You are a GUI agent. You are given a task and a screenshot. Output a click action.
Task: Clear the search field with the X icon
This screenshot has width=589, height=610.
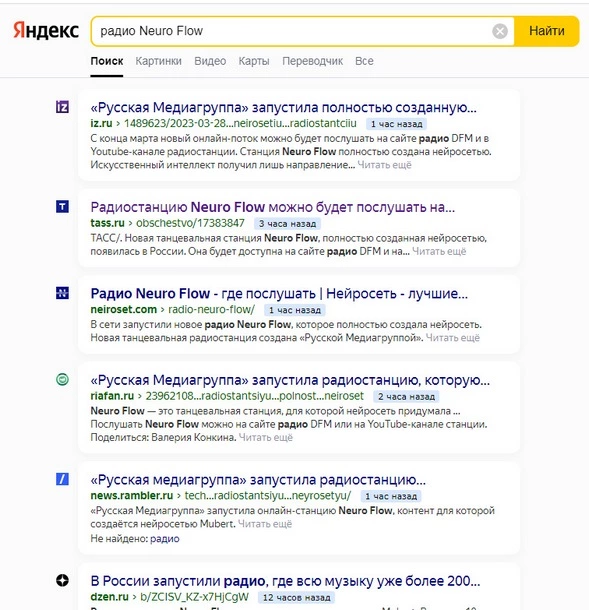(x=500, y=31)
